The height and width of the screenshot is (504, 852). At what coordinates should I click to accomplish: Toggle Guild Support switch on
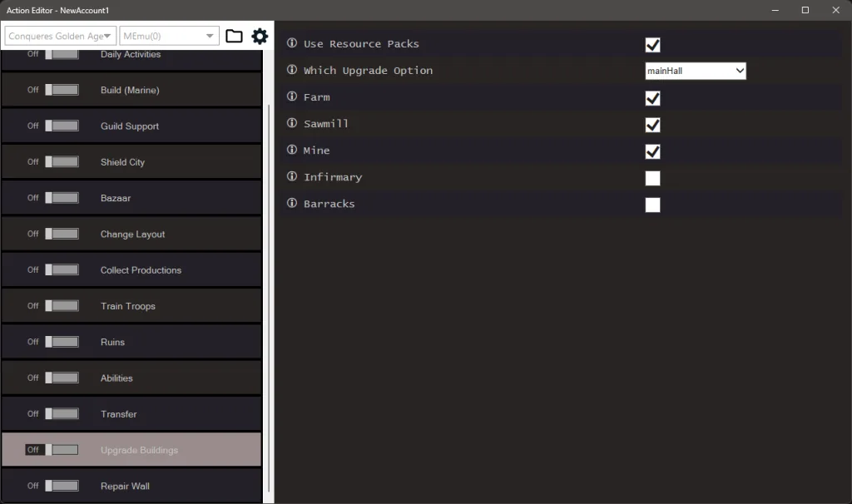coord(62,126)
